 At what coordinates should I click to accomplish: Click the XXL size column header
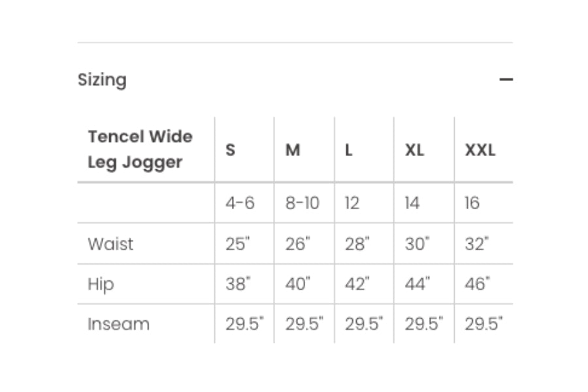pyautogui.click(x=480, y=150)
